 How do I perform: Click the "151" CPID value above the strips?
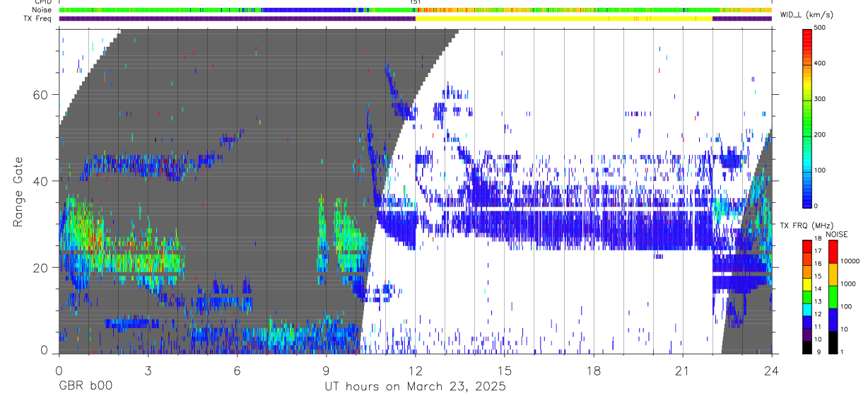pyautogui.click(x=416, y=2)
